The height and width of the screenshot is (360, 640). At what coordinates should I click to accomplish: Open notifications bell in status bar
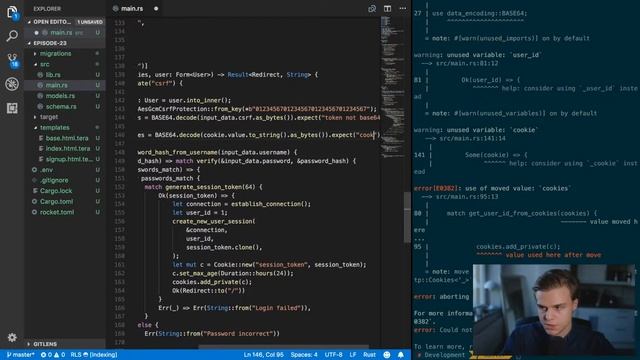pos(401,355)
